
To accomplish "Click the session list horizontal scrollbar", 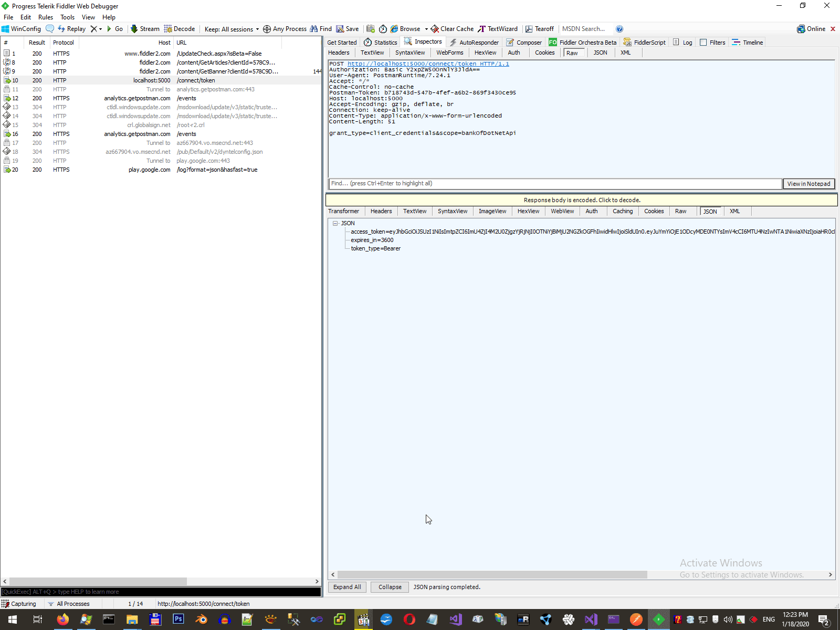I will tap(98, 581).
